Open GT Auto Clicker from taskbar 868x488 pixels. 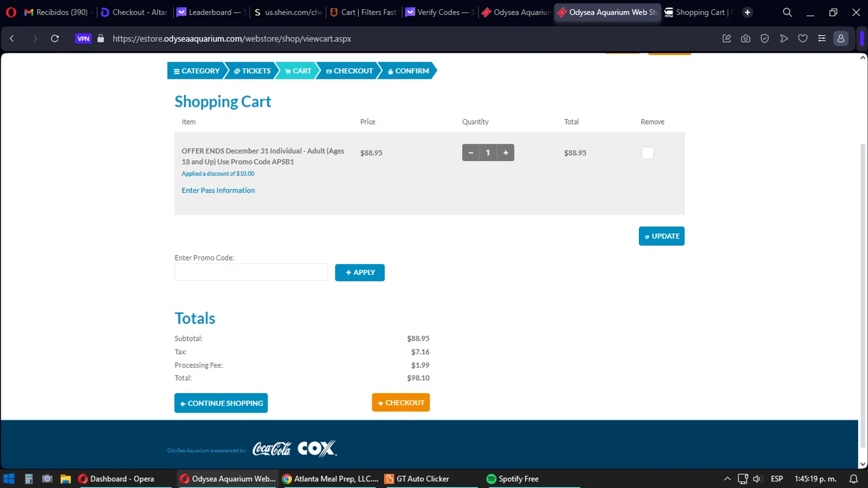tap(431, 479)
